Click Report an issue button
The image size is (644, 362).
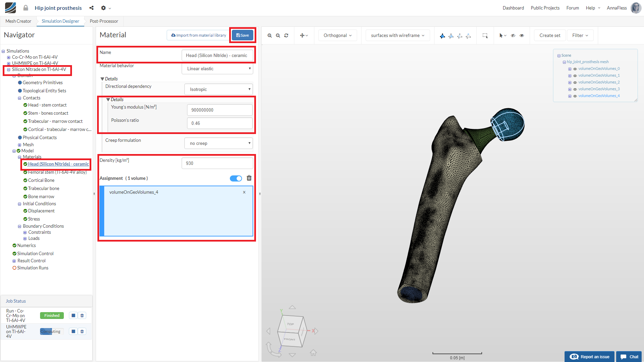[589, 357]
